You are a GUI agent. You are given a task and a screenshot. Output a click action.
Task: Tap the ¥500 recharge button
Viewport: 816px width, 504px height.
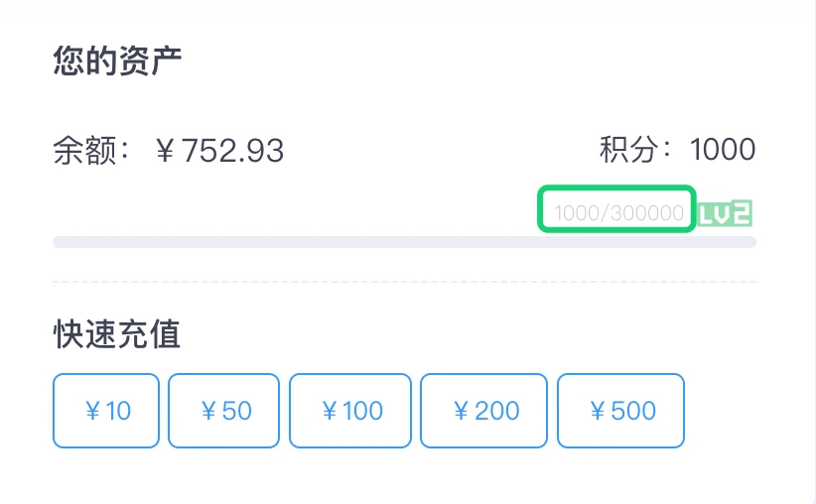[620, 411]
